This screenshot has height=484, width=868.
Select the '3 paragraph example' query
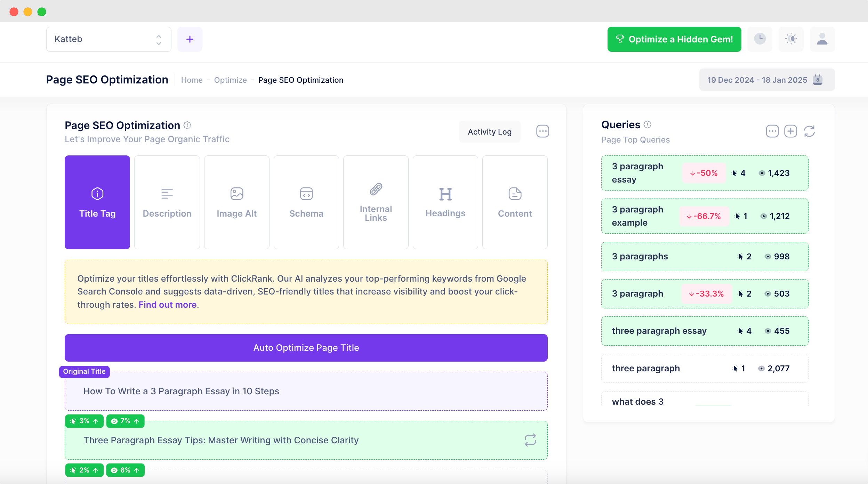click(705, 216)
